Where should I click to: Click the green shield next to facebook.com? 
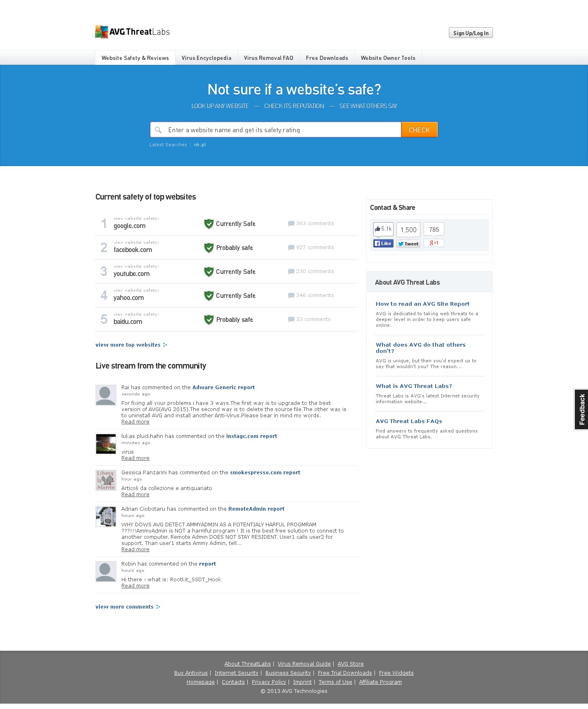click(209, 248)
